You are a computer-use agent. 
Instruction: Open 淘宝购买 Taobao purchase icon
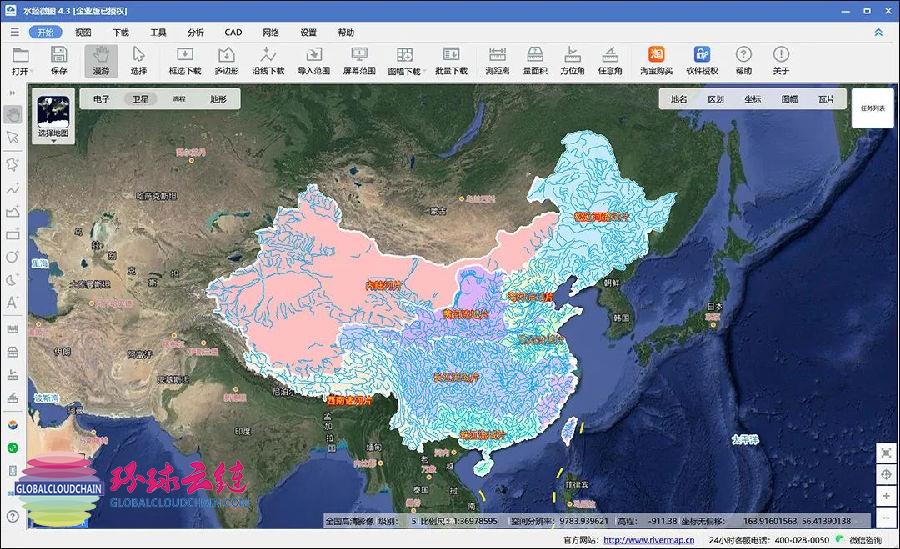point(656,60)
